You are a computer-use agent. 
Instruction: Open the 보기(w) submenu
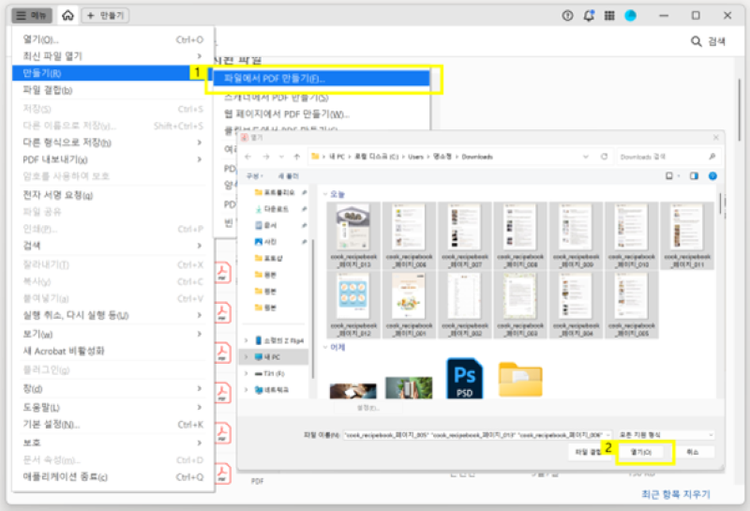(x=113, y=334)
